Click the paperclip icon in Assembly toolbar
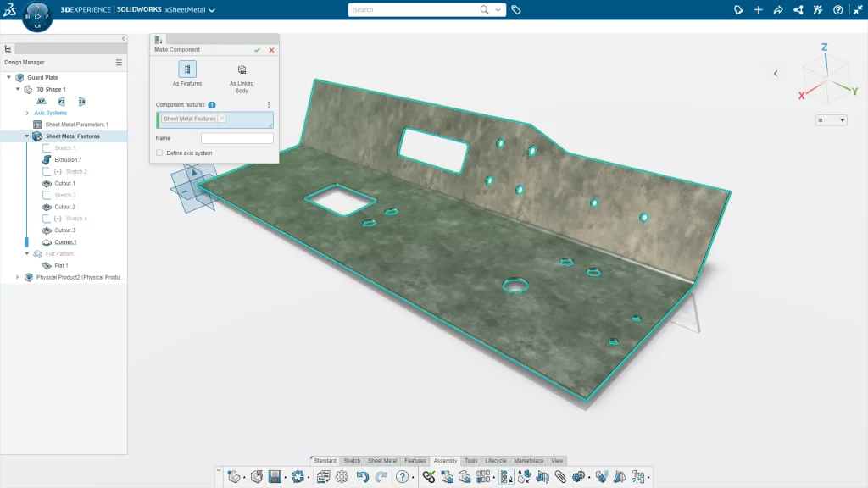Viewport: 868px width, 488px height. coord(560,477)
